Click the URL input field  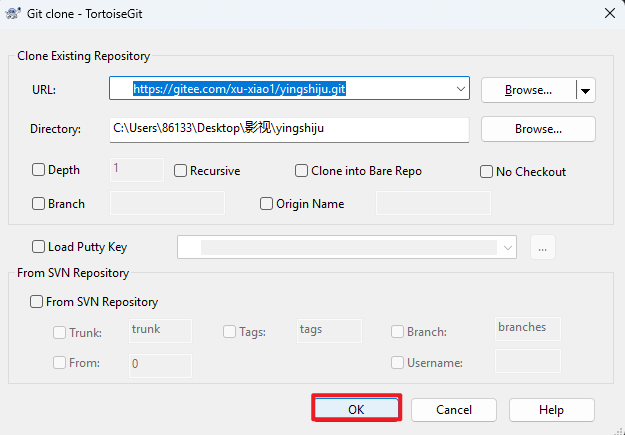click(x=289, y=89)
